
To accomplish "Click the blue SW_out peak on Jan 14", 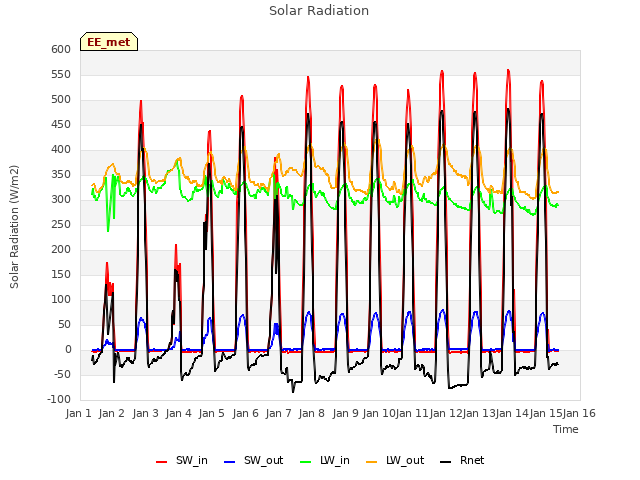I will click(509, 311).
